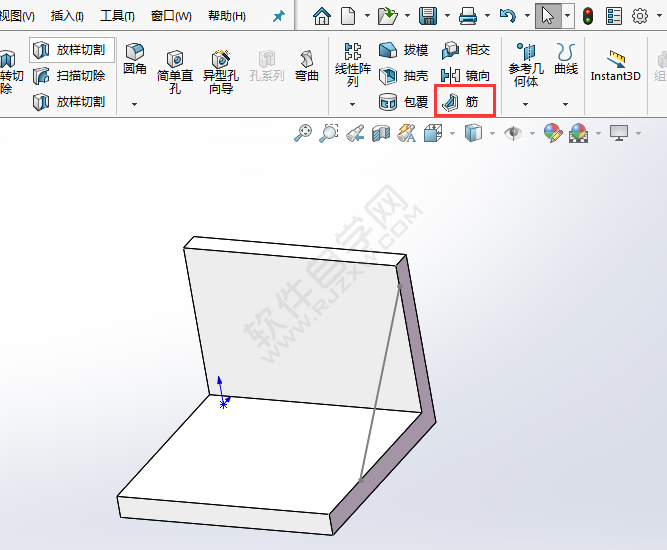The width and height of the screenshot is (667, 550).
Task: Expand the Open file dropdown arrow
Action: [407, 16]
